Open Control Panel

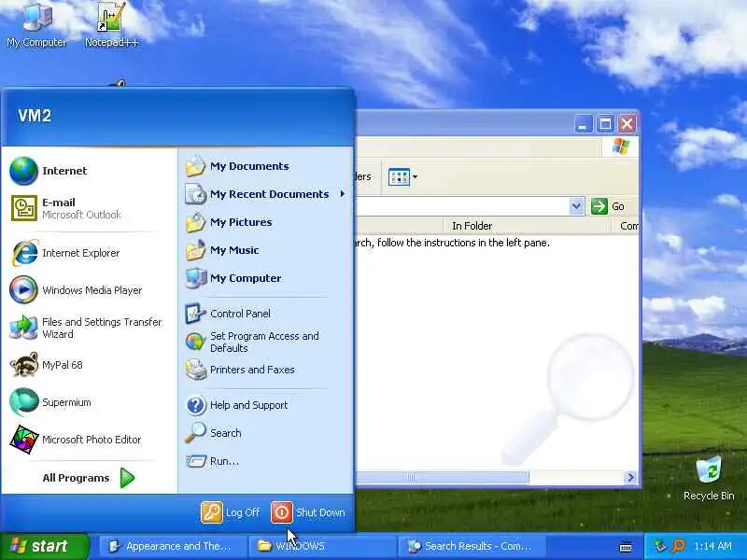click(x=265, y=314)
